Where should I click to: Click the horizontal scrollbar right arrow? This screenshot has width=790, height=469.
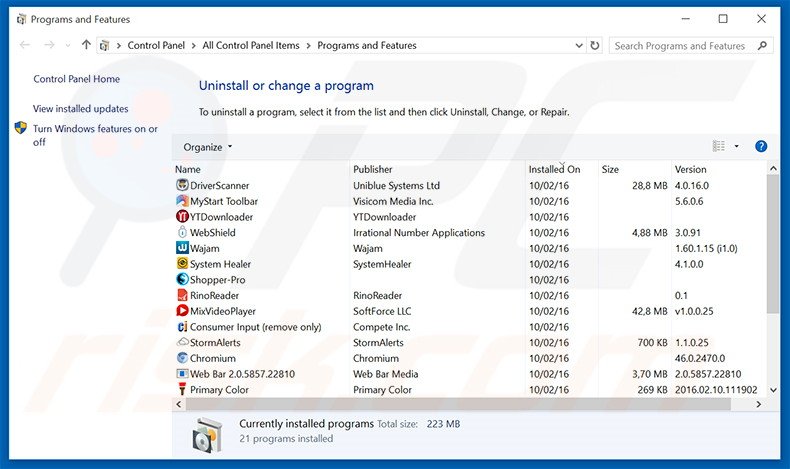(759, 404)
